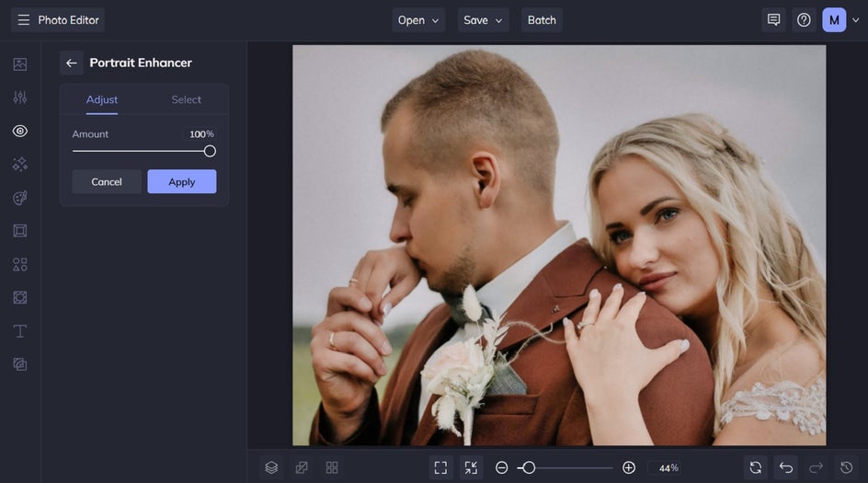Zoom out with the minus icon
Screen dimensions: 868x483
point(501,467)
